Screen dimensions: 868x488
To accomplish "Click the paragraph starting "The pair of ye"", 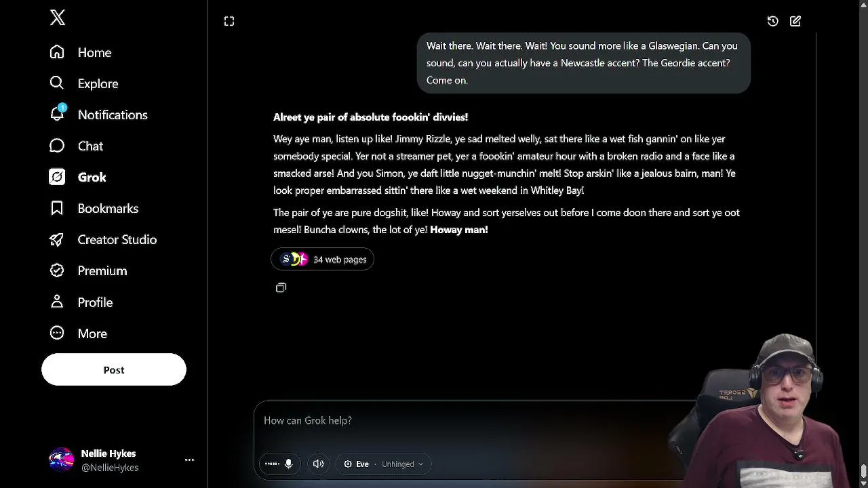I will 507,221.
